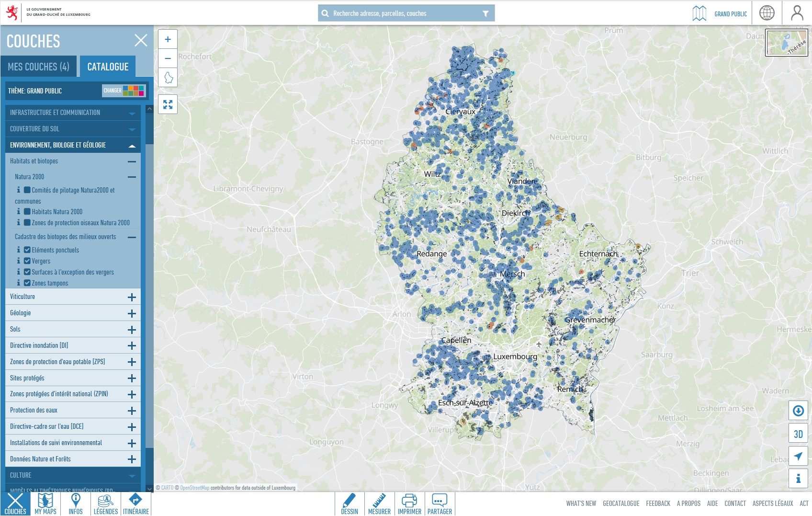
Task: Uncheck Surfaces à l'exception des vergers
Action: [x=27, y=272]
